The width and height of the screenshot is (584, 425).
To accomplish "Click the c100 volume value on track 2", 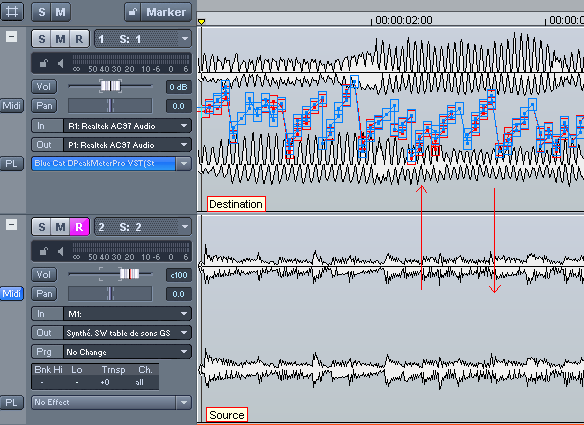I will (178, 275).
